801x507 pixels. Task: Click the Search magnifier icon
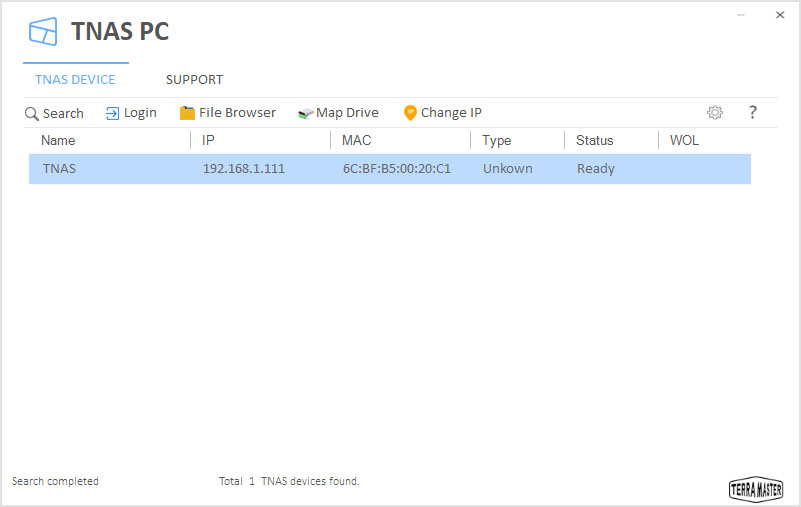coord(32,113)
